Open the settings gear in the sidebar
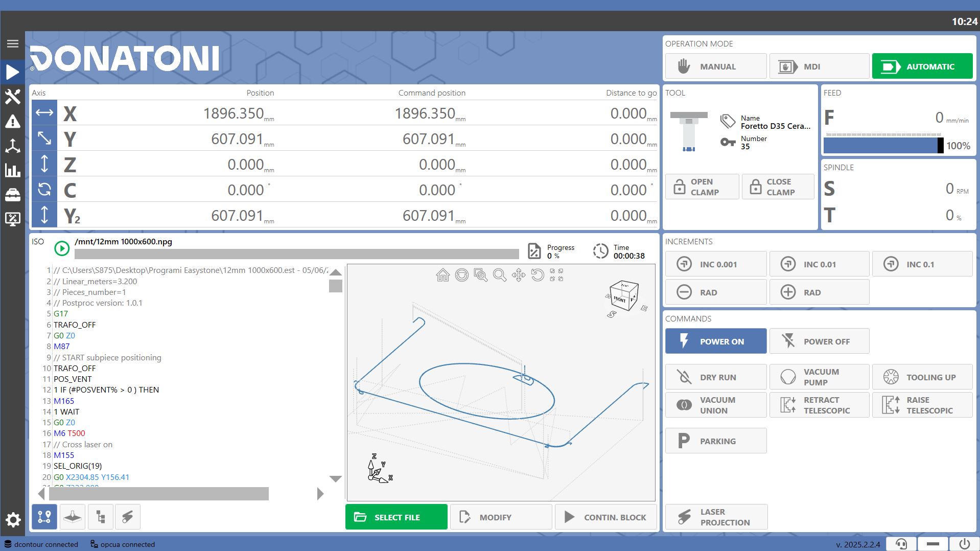This screenshot has height=551, width=980. point(13,520)
